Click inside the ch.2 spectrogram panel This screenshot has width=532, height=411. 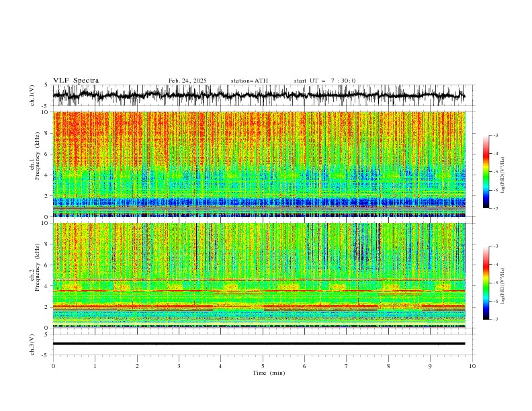click(259, 275)
